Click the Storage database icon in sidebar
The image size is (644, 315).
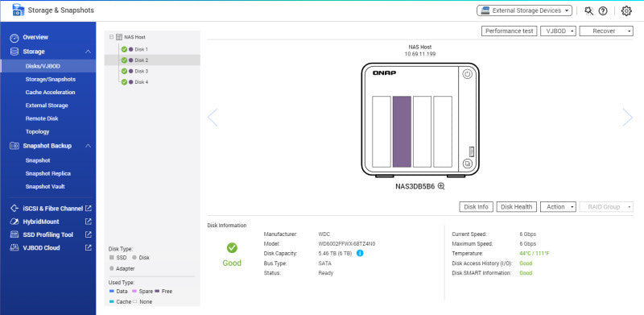pos(14,52)
